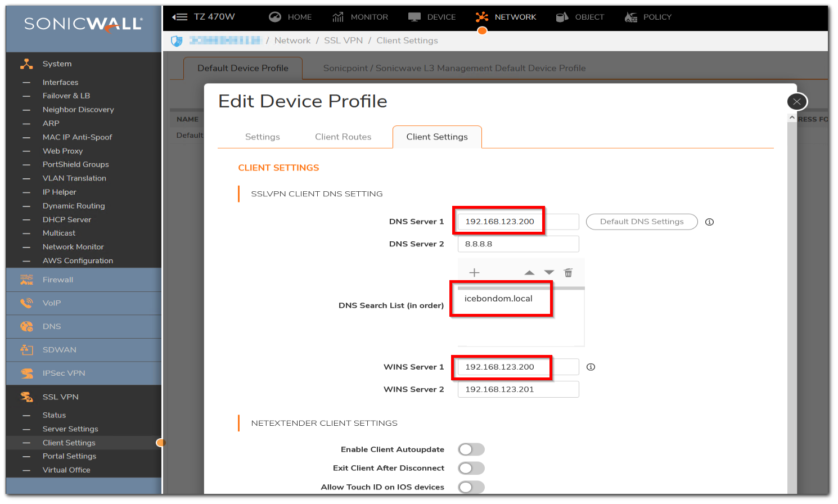Toggle Exit Client After Disconnect switch
Viewport: 838px width, 504px height.
tap(471, 468)
